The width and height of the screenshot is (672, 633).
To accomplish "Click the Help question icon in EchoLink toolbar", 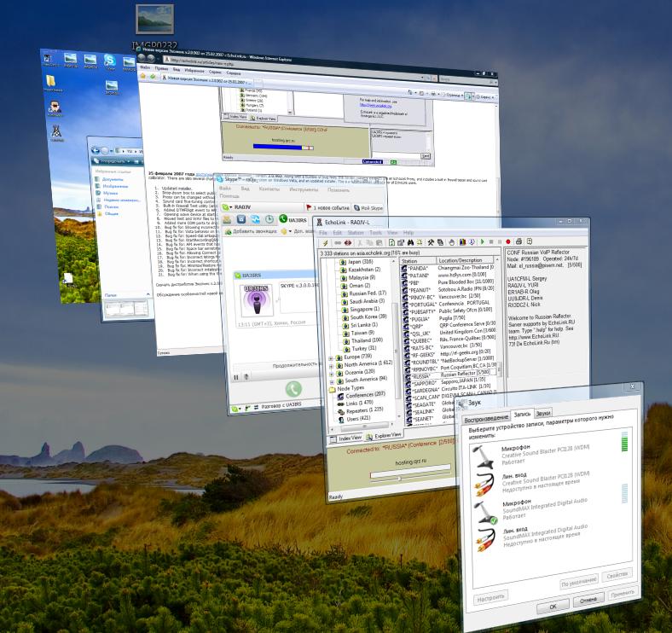I will coord(530,241).
